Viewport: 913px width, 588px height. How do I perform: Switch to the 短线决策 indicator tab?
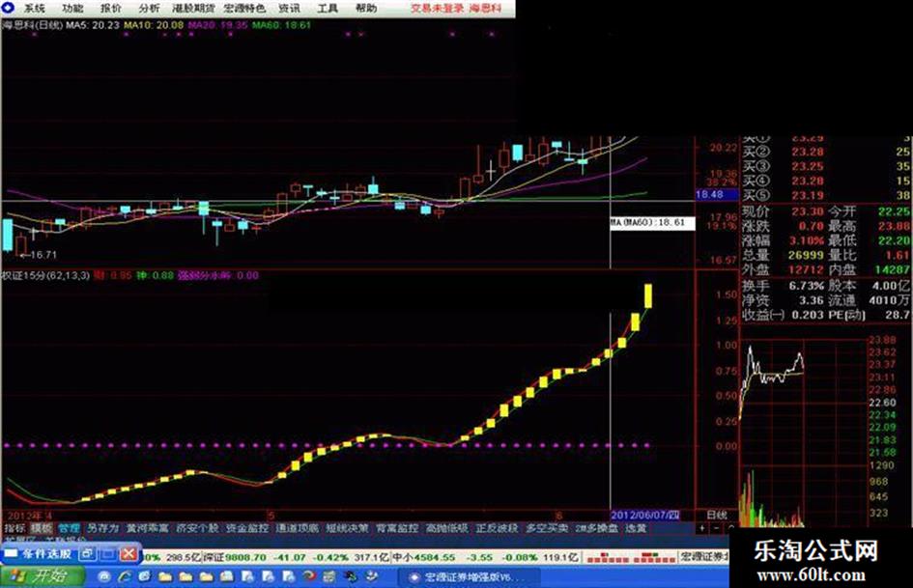click(347, 528)
